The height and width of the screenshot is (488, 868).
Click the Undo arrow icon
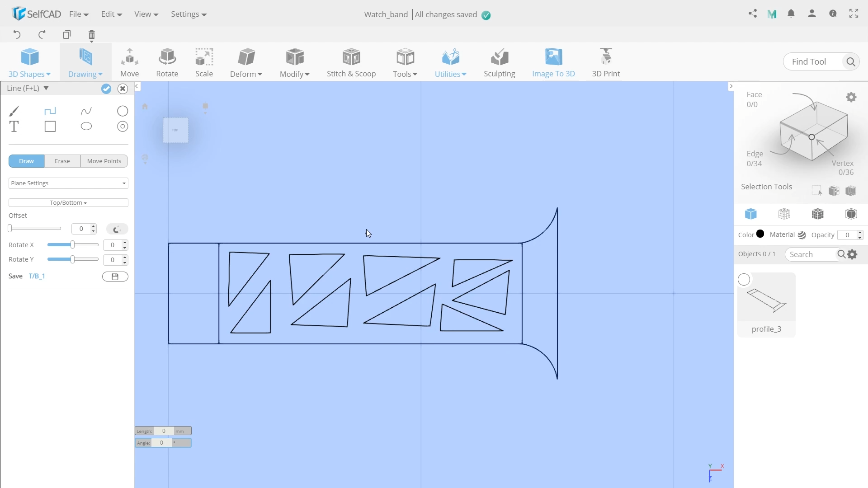[x=17, y=34]
